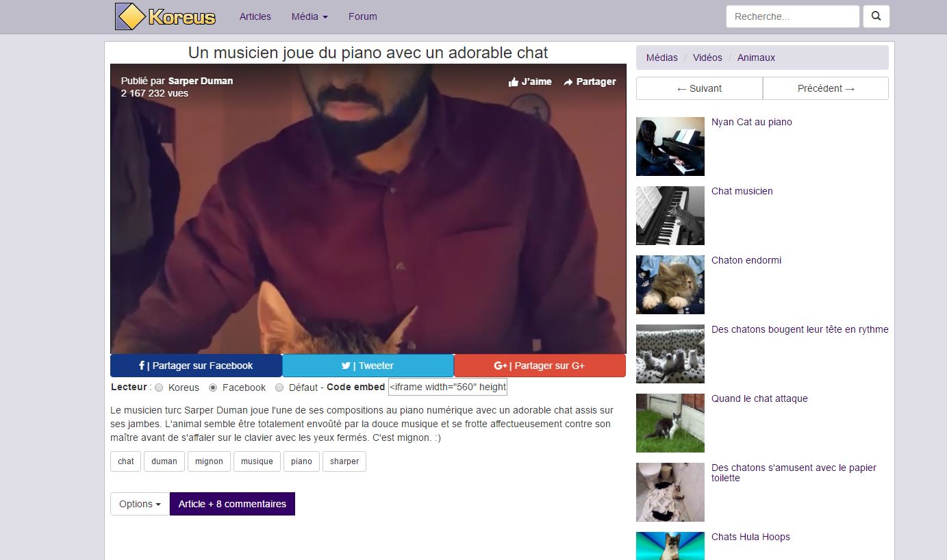Open Article + 8 commentaires

(x=232, y=504)
